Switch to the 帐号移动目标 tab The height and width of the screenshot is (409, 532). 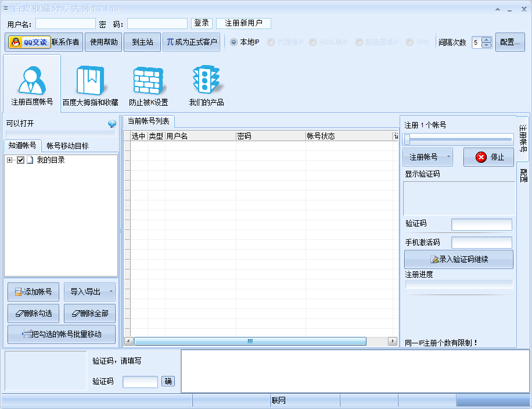pos(67,146)
